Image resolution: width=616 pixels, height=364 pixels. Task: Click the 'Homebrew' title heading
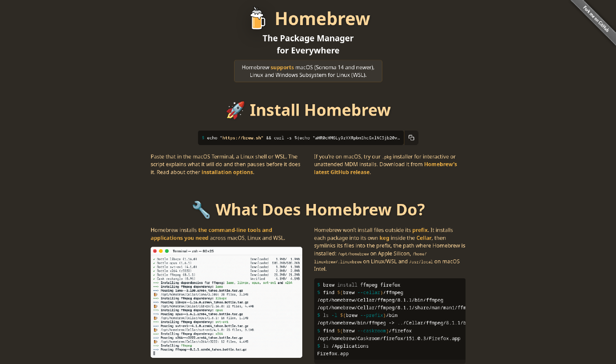(322, 18)
